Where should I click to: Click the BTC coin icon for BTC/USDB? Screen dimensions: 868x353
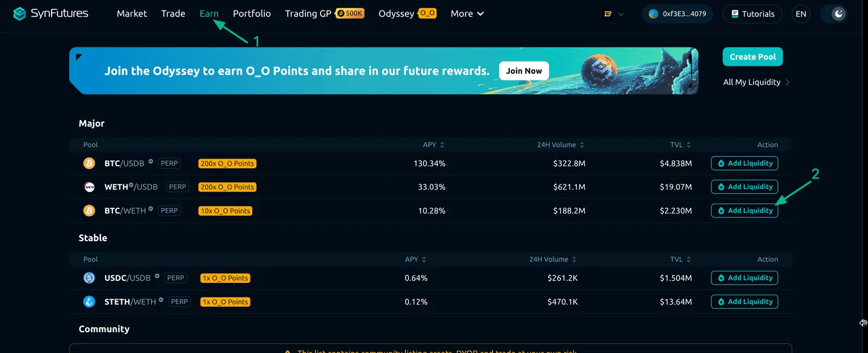pos(89,163)
